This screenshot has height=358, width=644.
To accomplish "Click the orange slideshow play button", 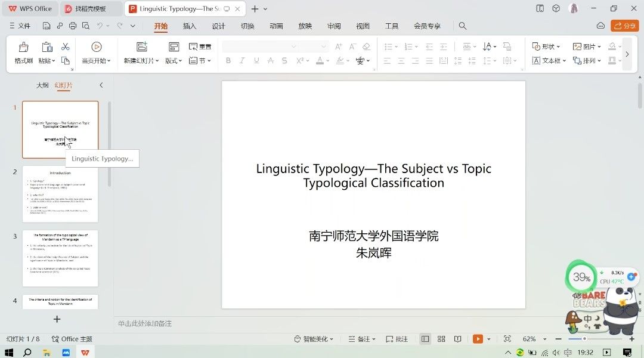I will click(x=478, y=339).
